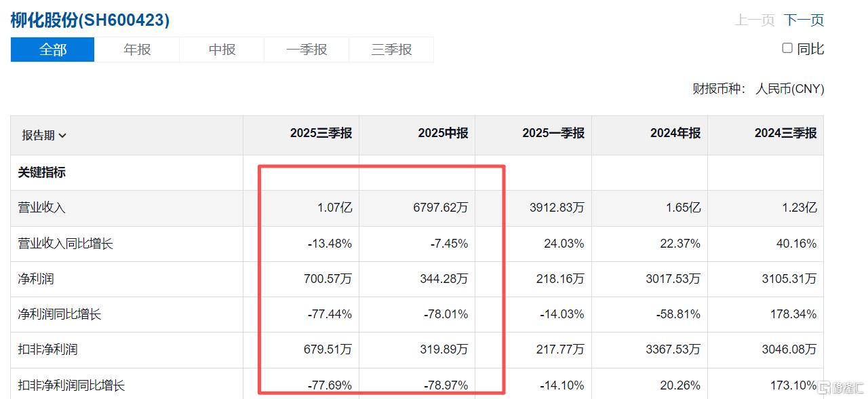The image size is (868, 399).
Task: Click value 20.26%
Action: tap(680, 385)
